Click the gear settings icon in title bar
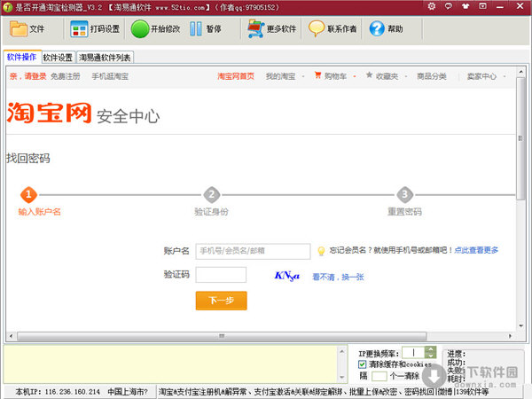 432,6
